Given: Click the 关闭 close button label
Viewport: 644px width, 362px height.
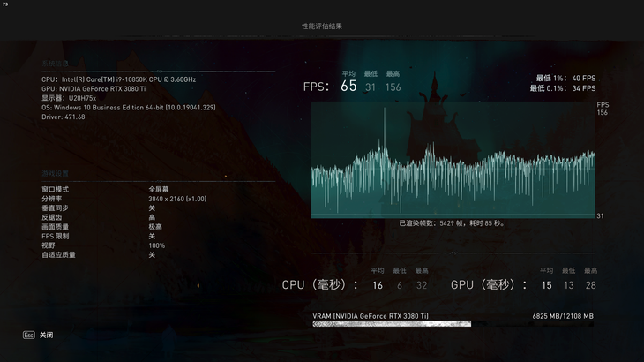Looking at the screenshot, I should click(46, 336).
